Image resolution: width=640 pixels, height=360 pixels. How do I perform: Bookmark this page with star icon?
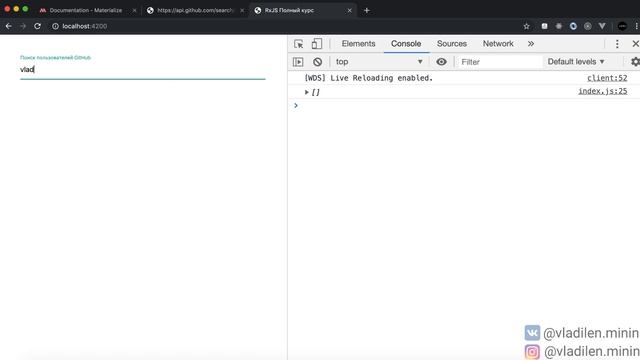(x=527, y=26)
